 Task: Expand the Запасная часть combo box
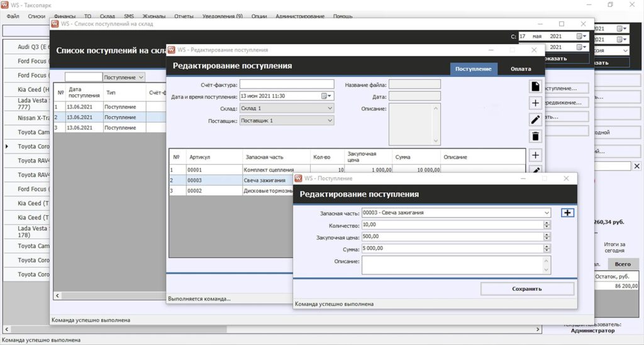tap(547, 213)
